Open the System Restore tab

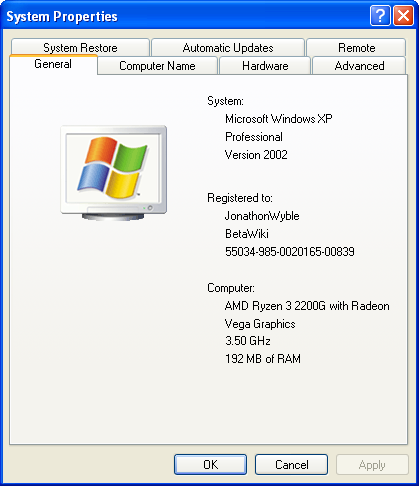80,48
